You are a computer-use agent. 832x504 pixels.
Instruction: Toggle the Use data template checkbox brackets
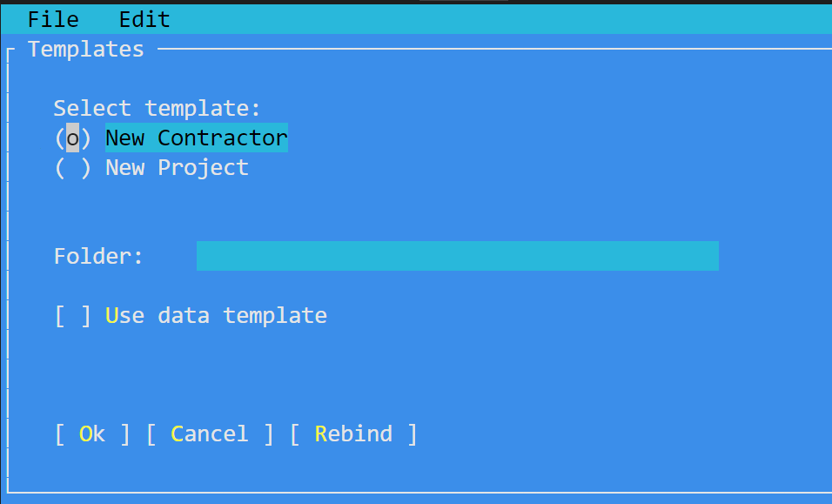tap(73, 316)
